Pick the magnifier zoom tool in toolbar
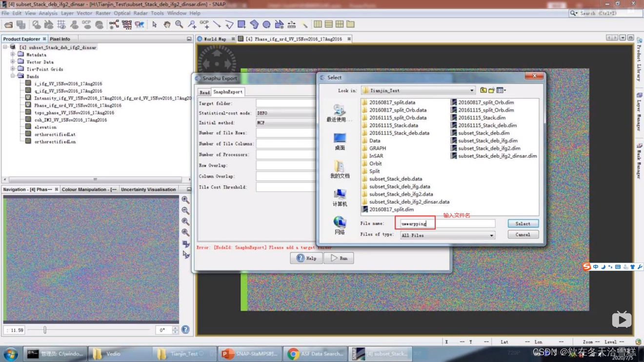 coord(179,24)
